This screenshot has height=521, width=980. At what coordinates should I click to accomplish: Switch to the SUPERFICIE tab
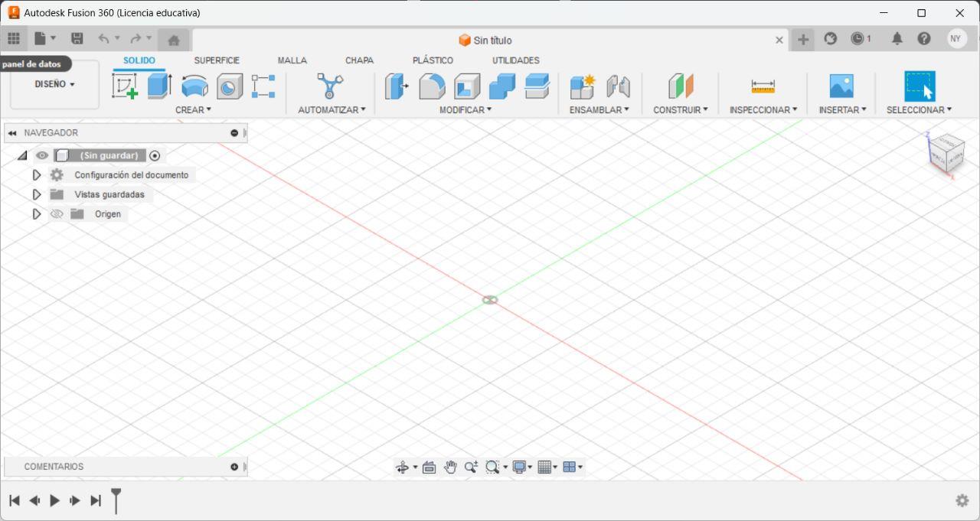(217, 60)
